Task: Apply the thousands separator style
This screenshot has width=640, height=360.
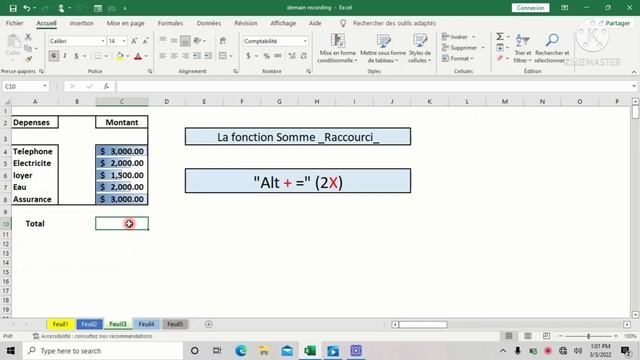Action: pyautogui.click(x=278, y=56)
